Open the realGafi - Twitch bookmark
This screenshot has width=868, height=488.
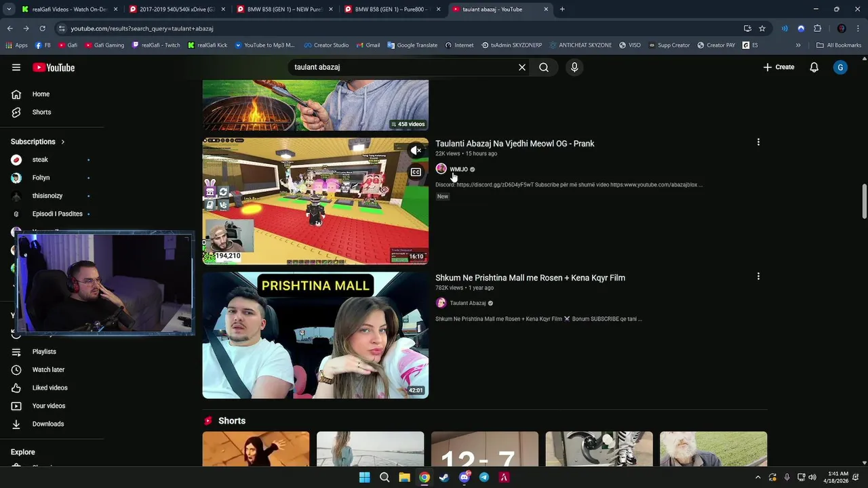pos(156,45)
